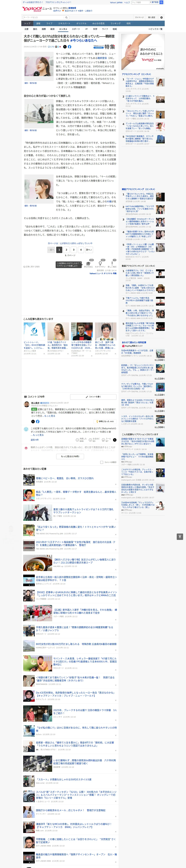Select the みんなの意見 tab
The width and height of the screenshot is (186, 868).
(98, 24)
